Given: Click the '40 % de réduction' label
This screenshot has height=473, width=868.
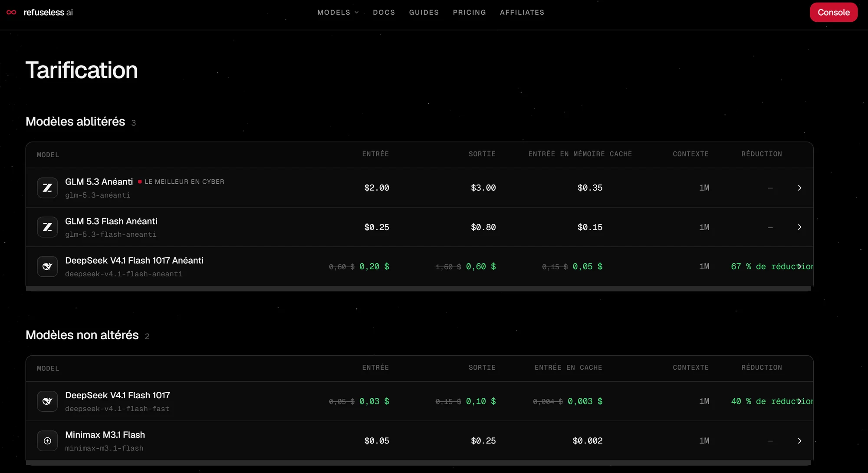Looking at the screenshot, I should click(x=772, y=401).
